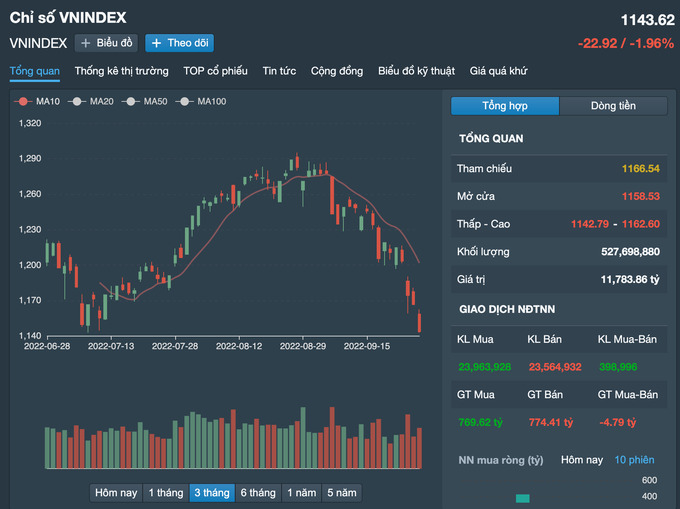Viewport: 680px width, 509px height.
Task: Set chart range to Hôm nay
Action: point(115,493)
